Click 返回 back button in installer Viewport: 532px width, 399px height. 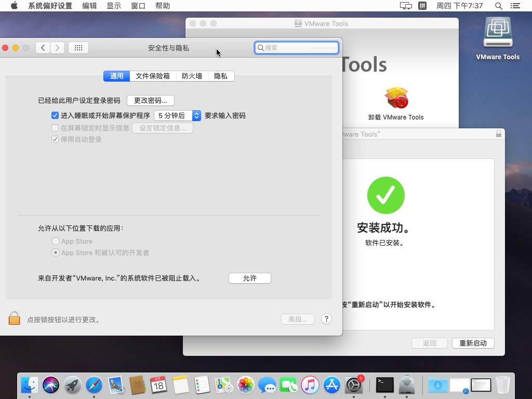430,343
